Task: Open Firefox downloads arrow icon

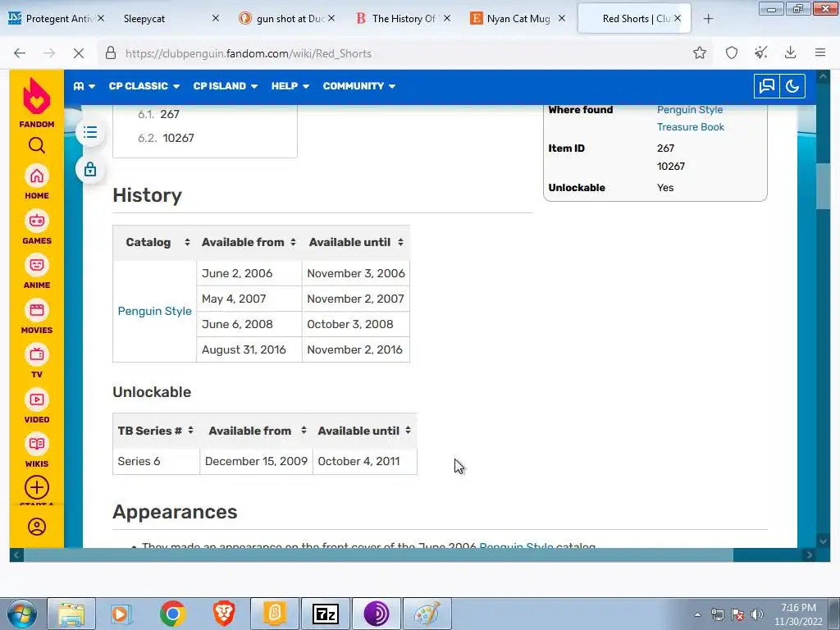Action: 790,52
